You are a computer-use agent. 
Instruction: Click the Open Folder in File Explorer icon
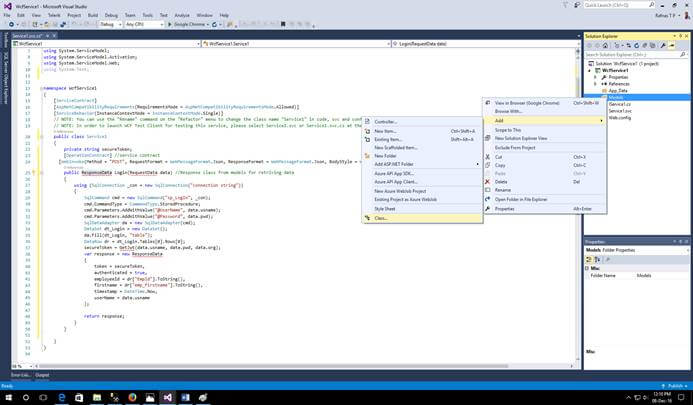(x=487, y=199)
